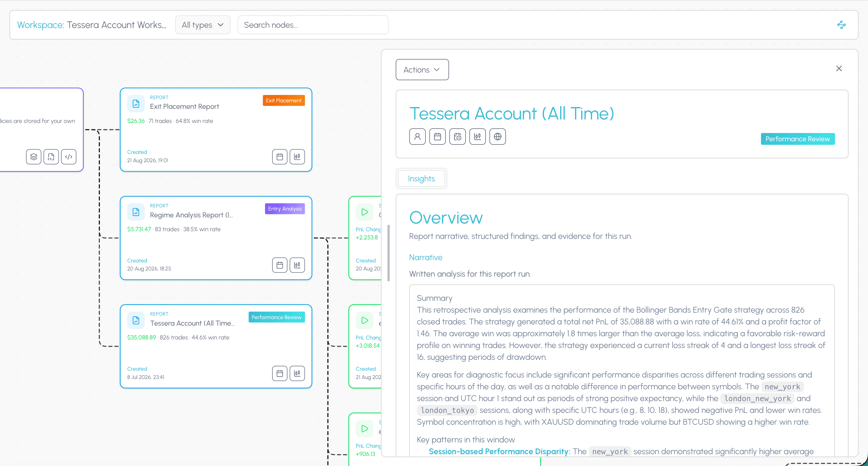Focus the Search nodes field
The image size is (868, 466).
pos(313,24)
